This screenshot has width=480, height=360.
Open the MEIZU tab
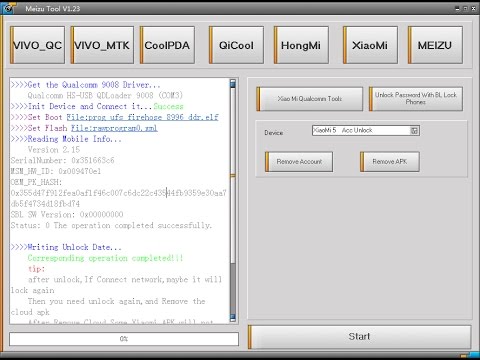tap(435, 45)
